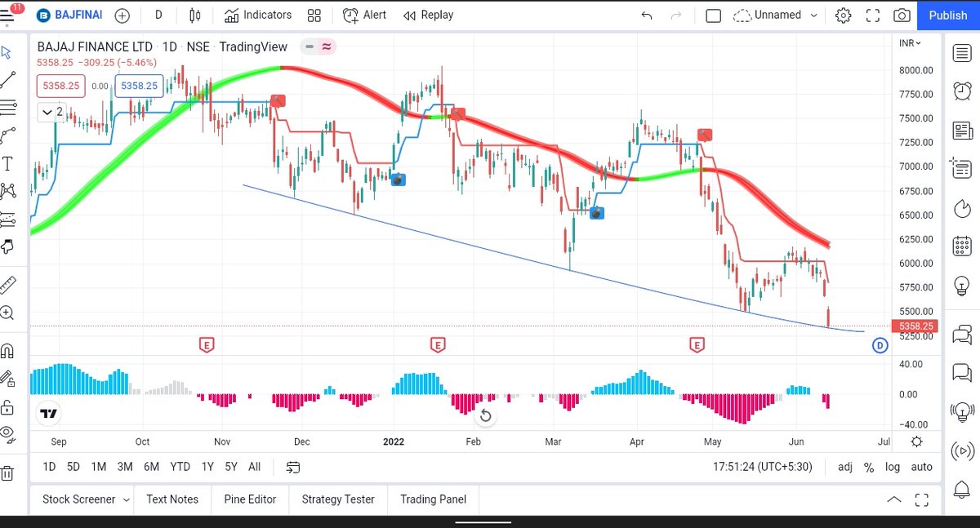
Task: Select the 1D date range
Action: click(x=49, y=467)
